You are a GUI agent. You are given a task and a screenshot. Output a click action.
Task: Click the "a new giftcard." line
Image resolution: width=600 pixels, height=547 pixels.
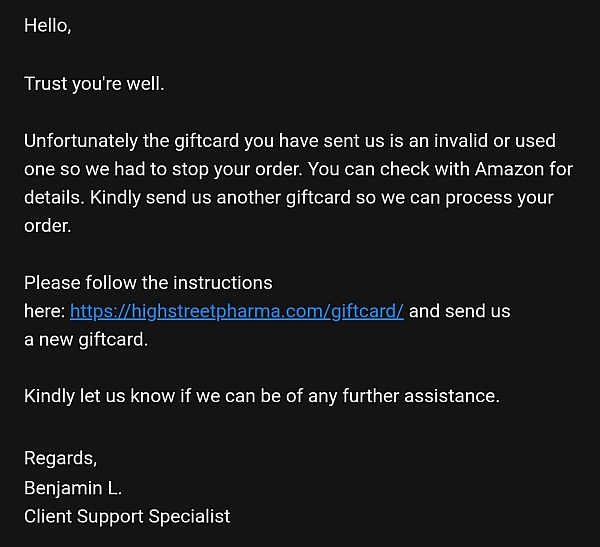[86, 339]
